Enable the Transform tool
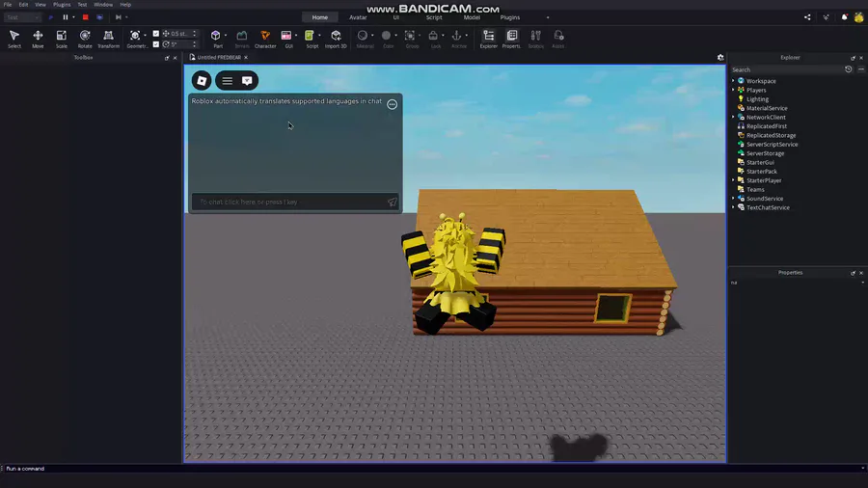Screen dimensions: 868x488 (x=108, y=39)
